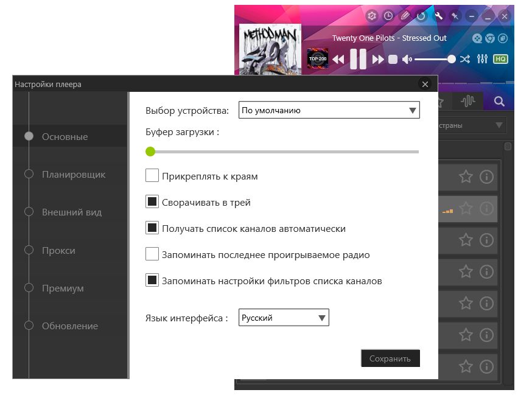Show info for the row with orange bars

point(486,208)
